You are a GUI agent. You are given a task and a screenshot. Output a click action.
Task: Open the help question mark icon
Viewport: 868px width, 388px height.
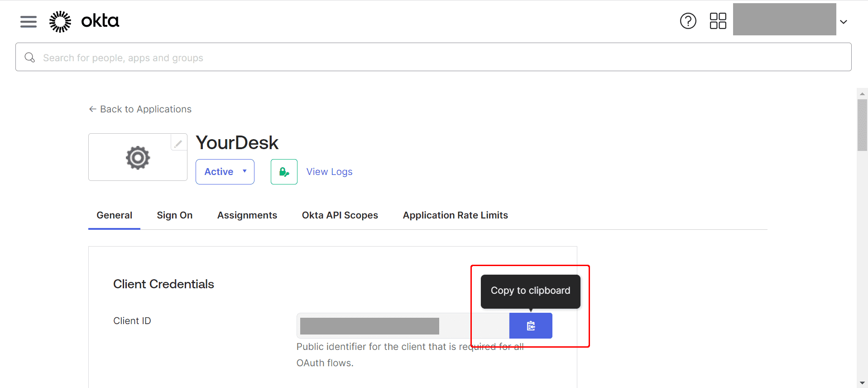point(688,21)
